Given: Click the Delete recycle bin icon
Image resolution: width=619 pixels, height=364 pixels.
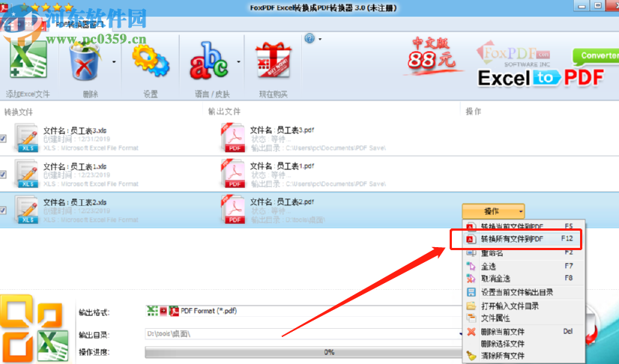Looking at the screenshot, I should coord(85,61).
